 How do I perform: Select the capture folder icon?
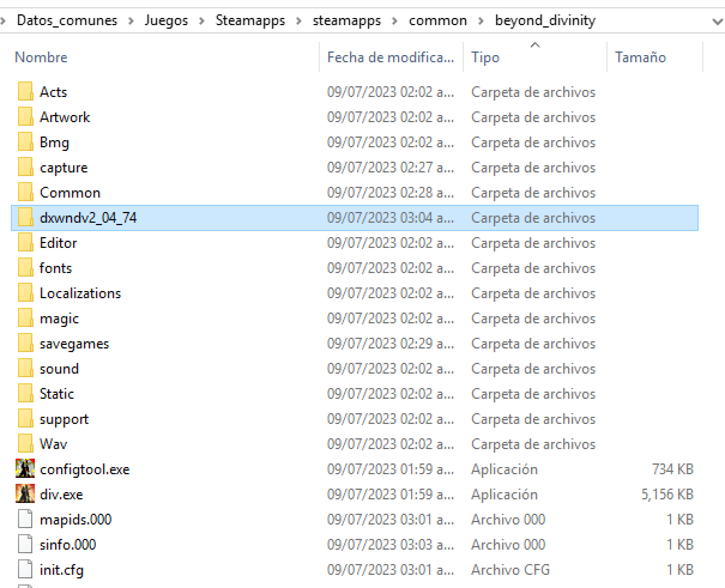(25, 167)
